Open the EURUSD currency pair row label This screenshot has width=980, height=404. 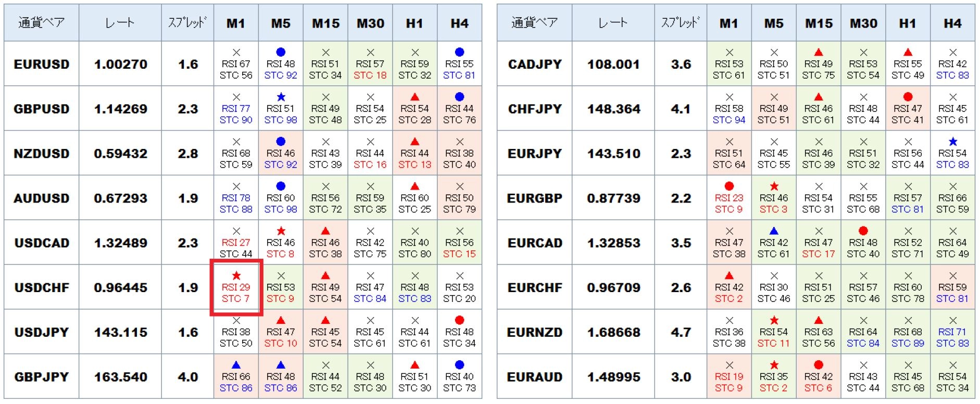(x=42, y=64)
